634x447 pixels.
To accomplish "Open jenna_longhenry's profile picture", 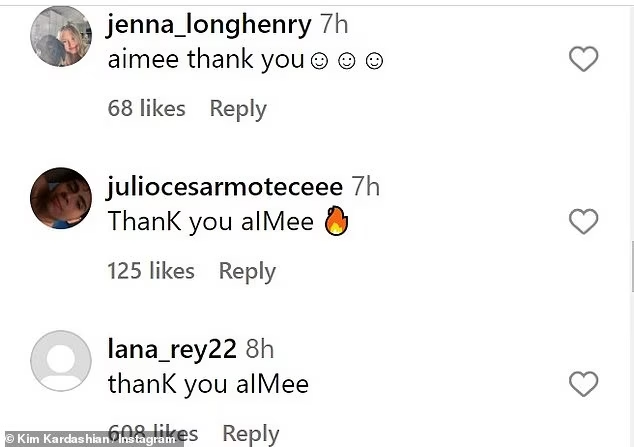I will coord(61,37).
